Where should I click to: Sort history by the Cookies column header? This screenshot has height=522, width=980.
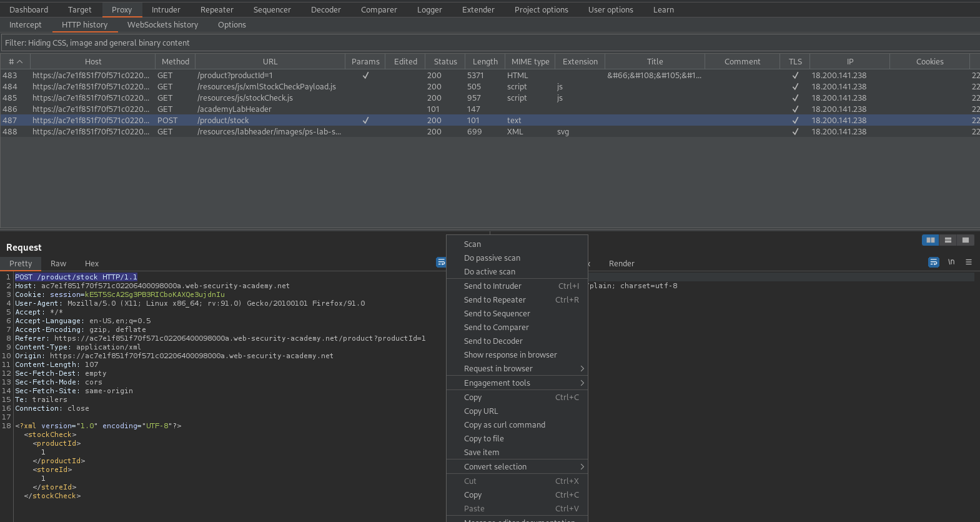(x=929, y=61)
